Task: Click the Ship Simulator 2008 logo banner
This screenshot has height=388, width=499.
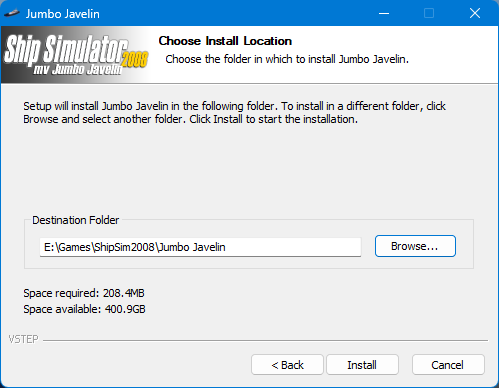Action: [x=76, y=55]
